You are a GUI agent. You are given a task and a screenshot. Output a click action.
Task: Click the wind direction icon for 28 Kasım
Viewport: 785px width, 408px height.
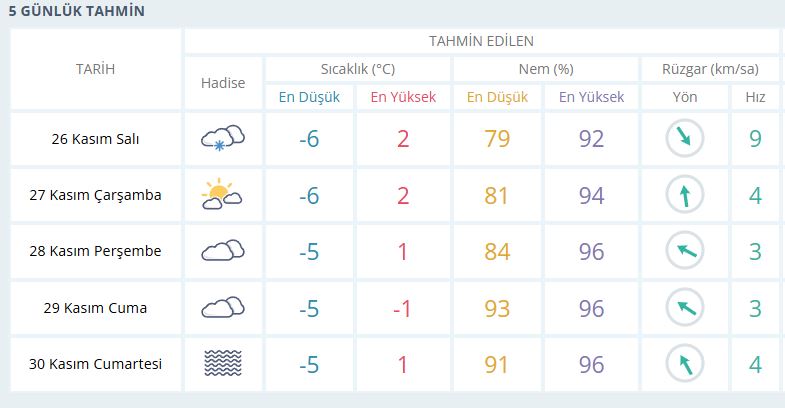[x=684, y=251]
